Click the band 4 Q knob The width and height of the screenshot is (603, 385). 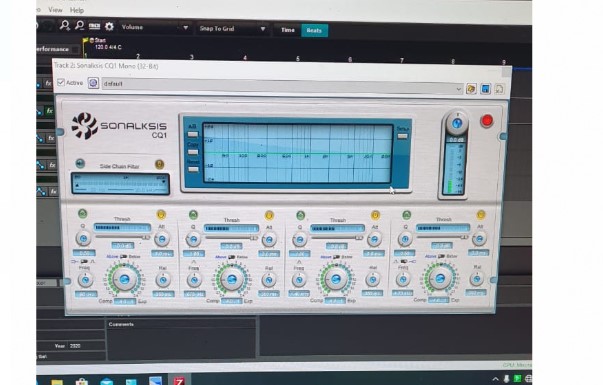pos(405,239)
